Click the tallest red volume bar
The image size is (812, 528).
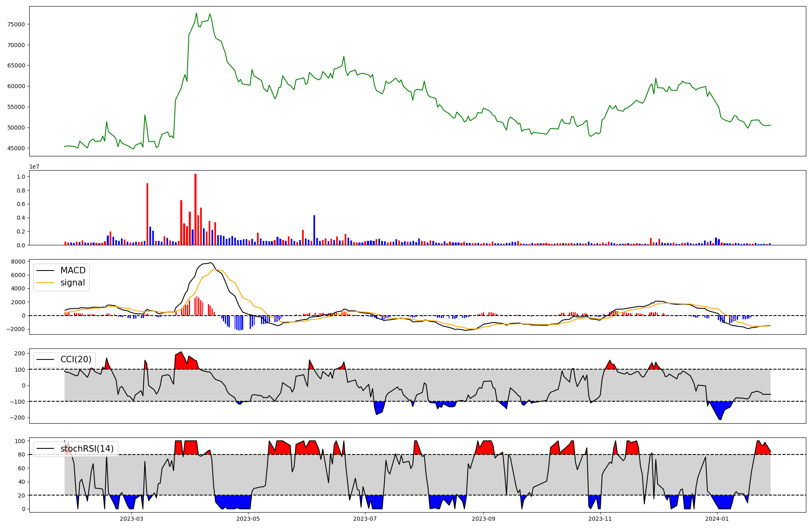click(x=195, y=209)
